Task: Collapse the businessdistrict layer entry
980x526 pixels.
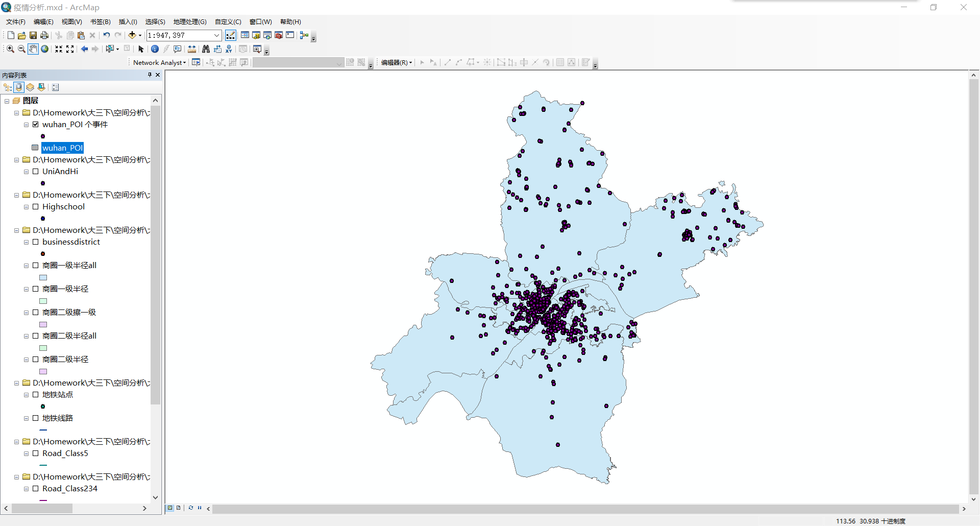Action: tap(27, 242)
